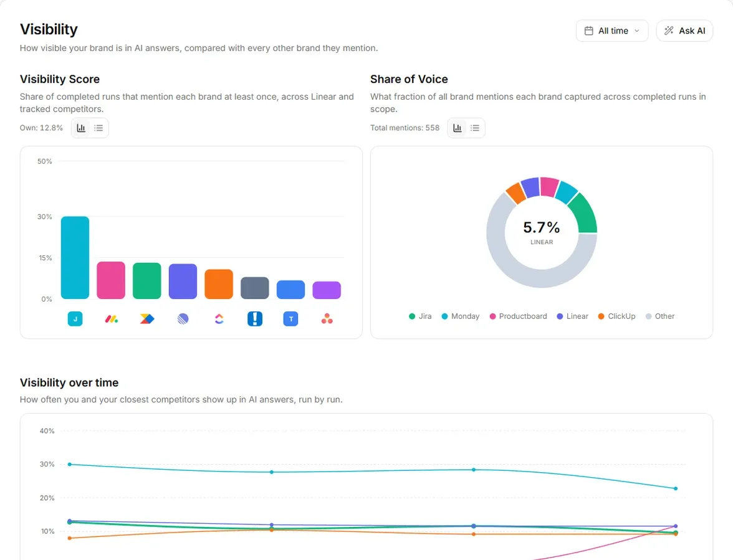Viewport: 733px width, 560px height.
Task: Click the 5.7% Linear center value
Action: point(541,227)
